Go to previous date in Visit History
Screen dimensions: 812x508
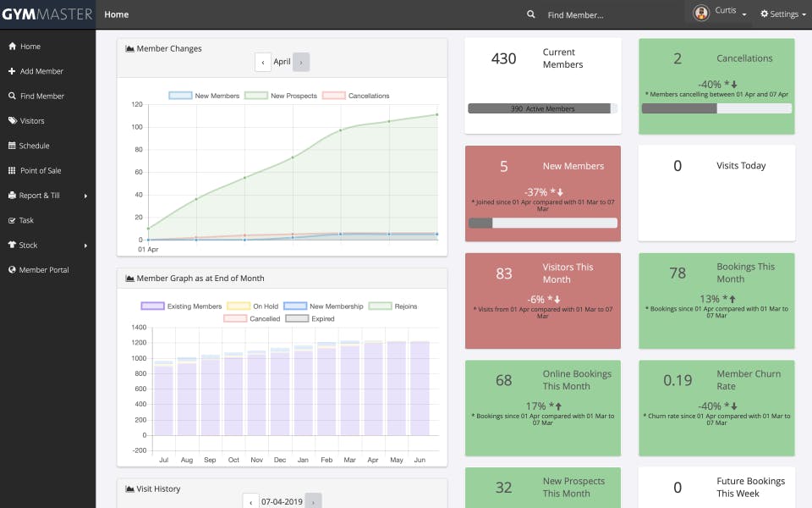[250, 502]
